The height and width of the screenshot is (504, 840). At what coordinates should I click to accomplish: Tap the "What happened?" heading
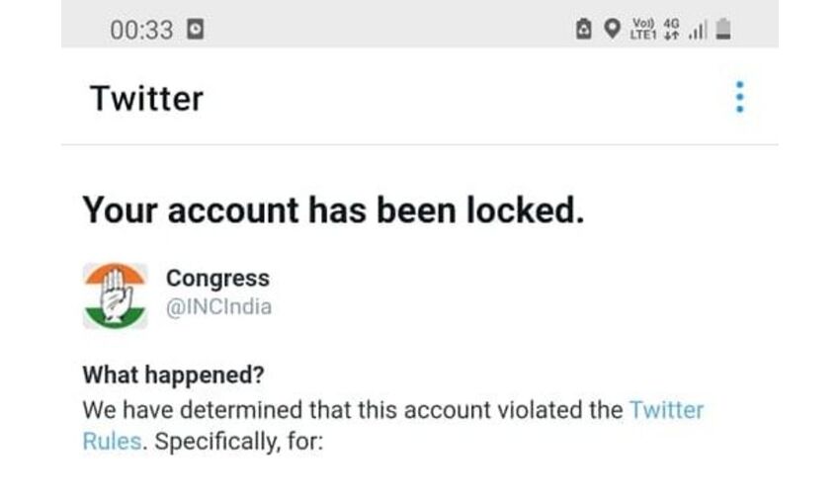click(174, 376)
